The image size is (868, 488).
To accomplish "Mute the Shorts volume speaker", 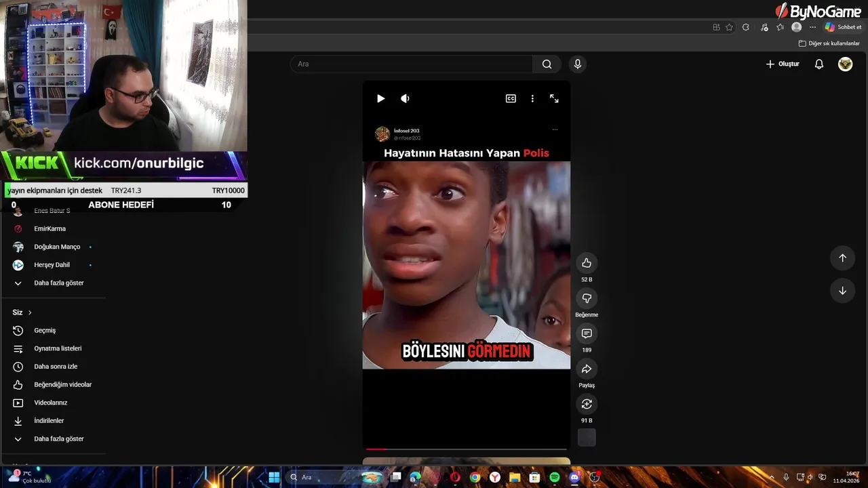I will click(405, 98).
